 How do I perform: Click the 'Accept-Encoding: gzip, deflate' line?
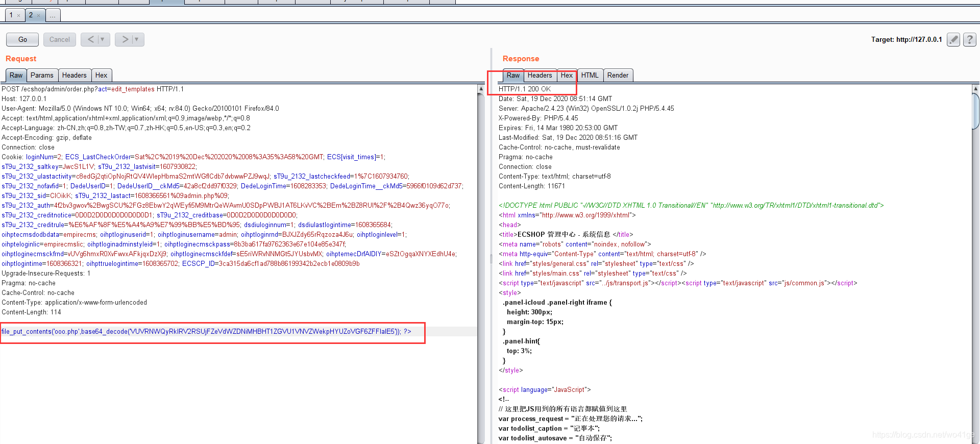(46, 137)
